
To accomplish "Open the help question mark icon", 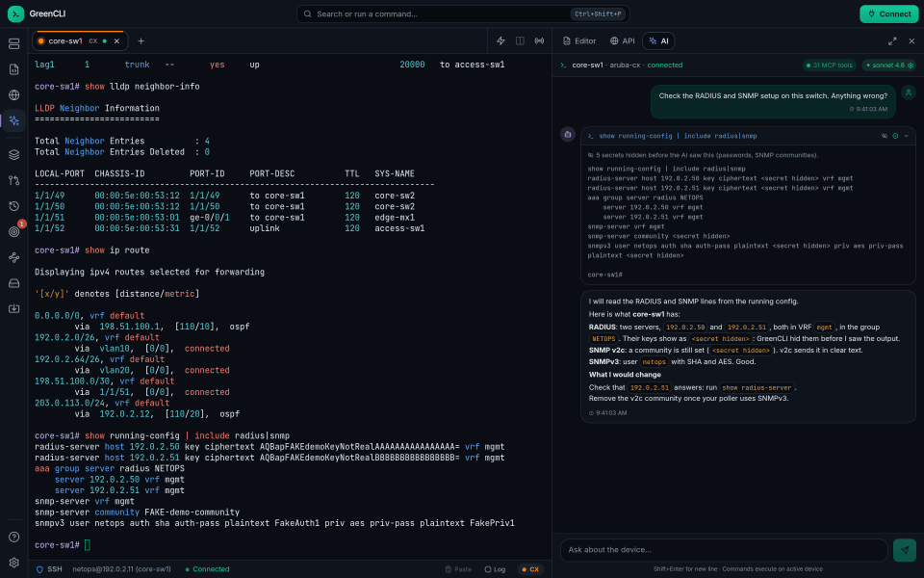I will point(14,537).
